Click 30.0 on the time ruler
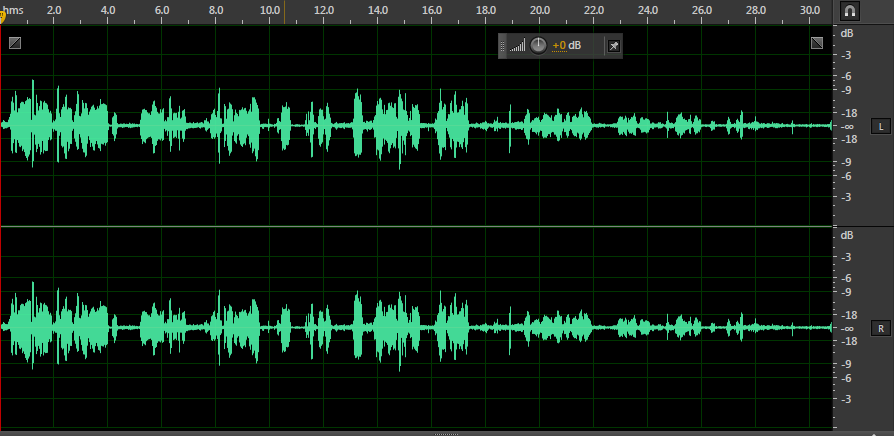Image resolution: width=894 pixels, height=436 pixels. [810, 10]
